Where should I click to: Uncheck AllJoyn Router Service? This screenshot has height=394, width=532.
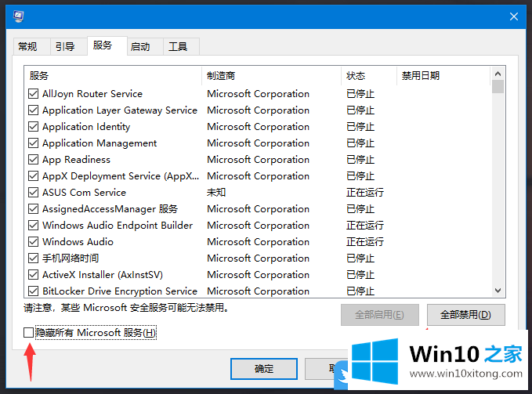[33, 93]
